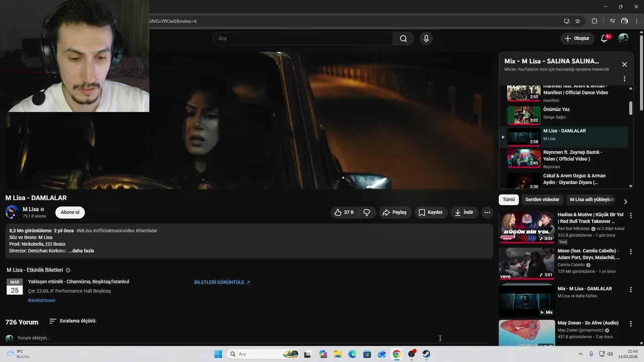Open the weather widget showing 9°C
644x362 pixels.
point(18,354)
